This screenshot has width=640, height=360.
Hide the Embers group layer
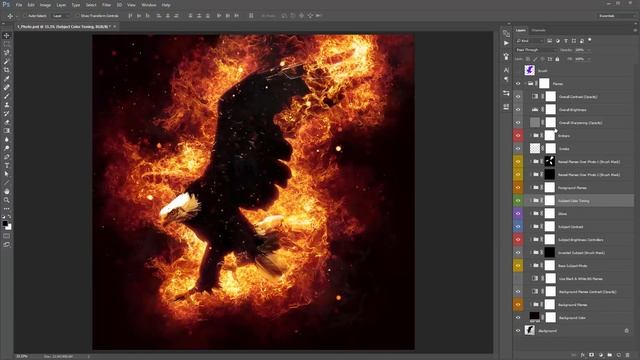[x=518, y=136]
